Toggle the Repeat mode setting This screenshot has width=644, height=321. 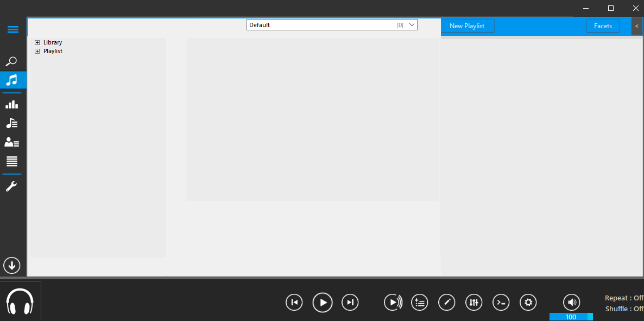[x=623, y=298]
